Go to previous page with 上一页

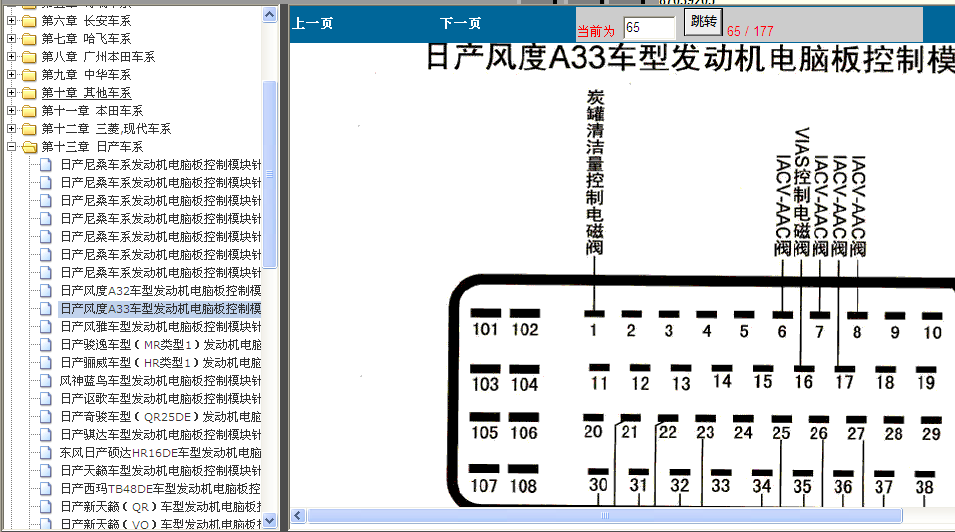click(x=312, y=24)
